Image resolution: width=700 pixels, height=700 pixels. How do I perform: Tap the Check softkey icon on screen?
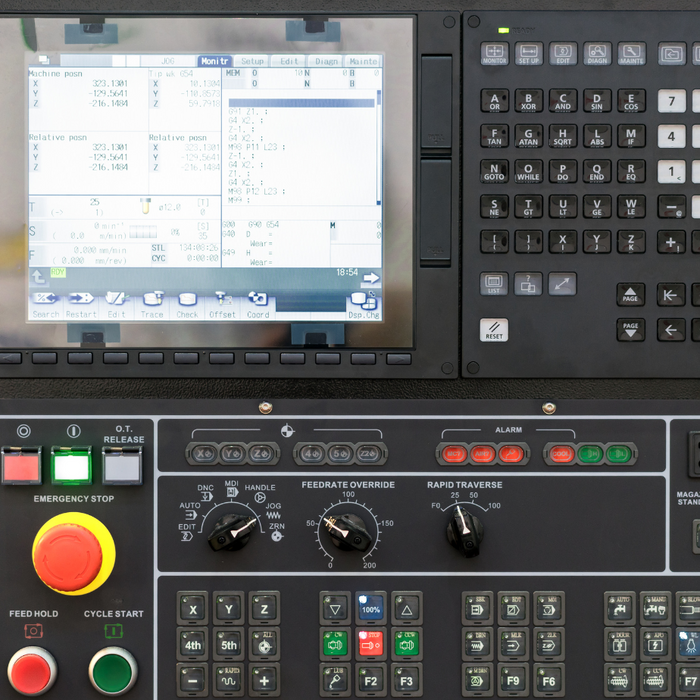[x=188, y=299]
